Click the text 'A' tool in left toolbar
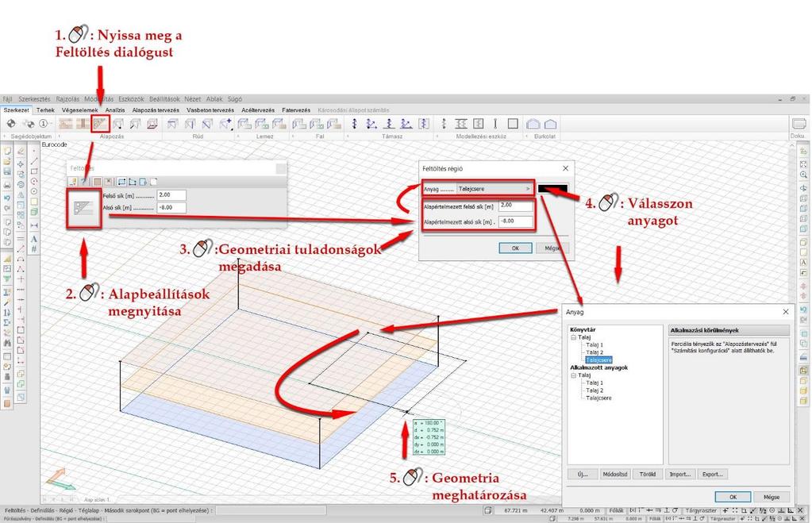812x523 pixels. point(34,239)
